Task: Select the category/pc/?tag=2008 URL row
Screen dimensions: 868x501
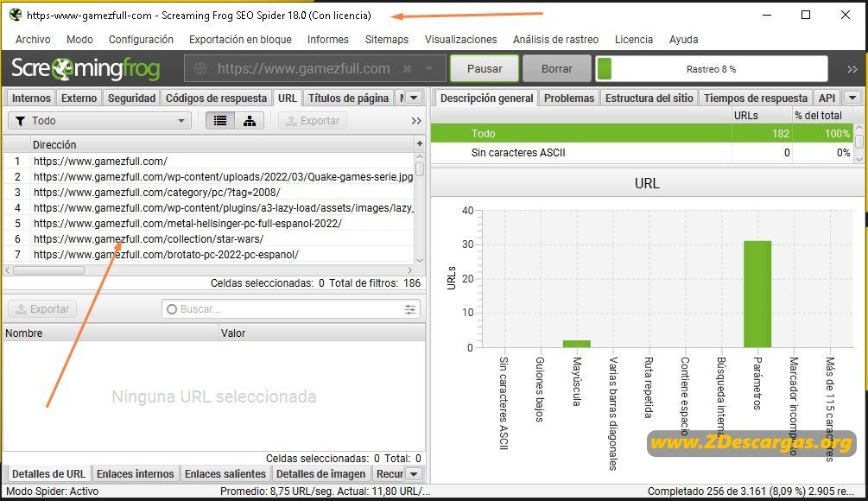Action: click(x=209, y=192)
